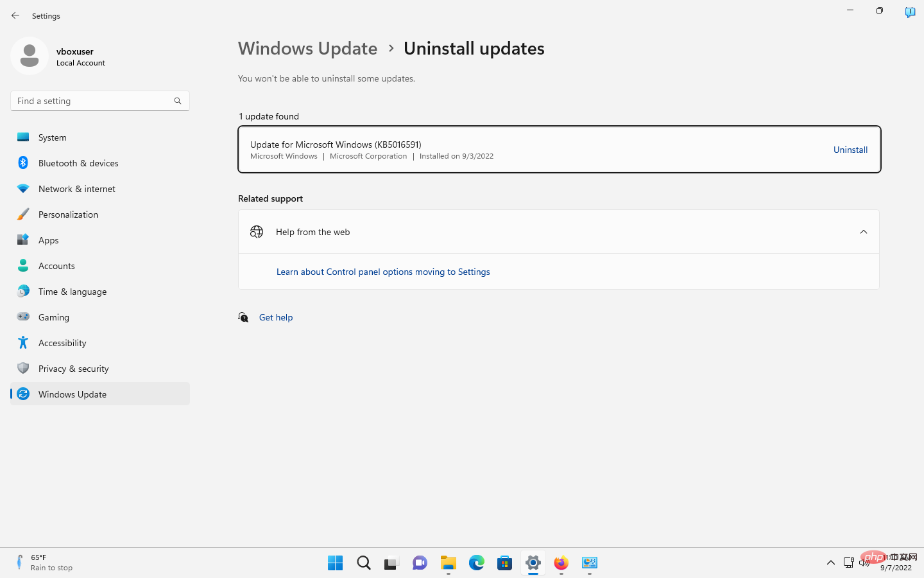Open Time & language icon in sidebar
Screen dimensions: 924x578
click(23, 292)
